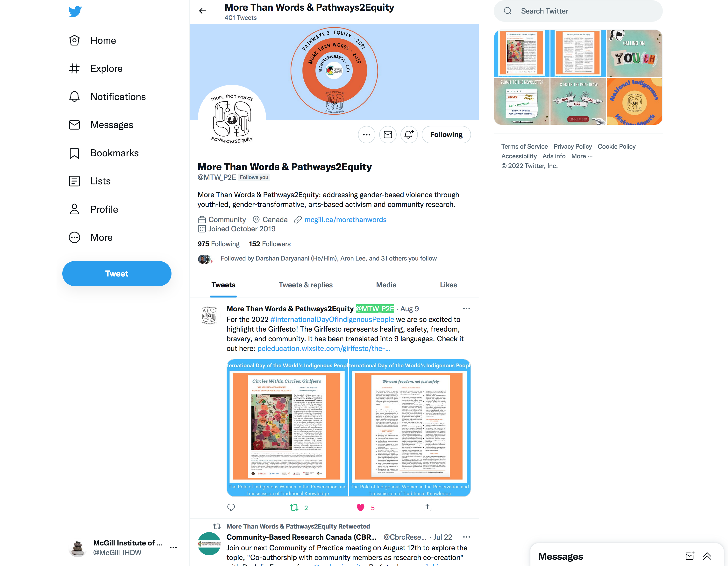The width and height of the screenshot is (728, 566).
Task: Click into the Search Twitter field
Action: (578, 11)
